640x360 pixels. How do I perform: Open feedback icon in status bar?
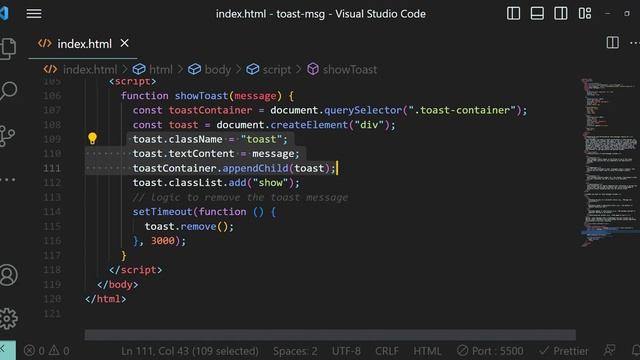(609, 350)
